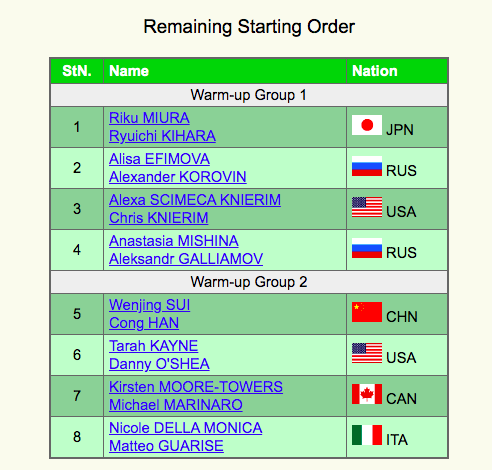Click the USA flag in row 3

click(x=367, y=207)
